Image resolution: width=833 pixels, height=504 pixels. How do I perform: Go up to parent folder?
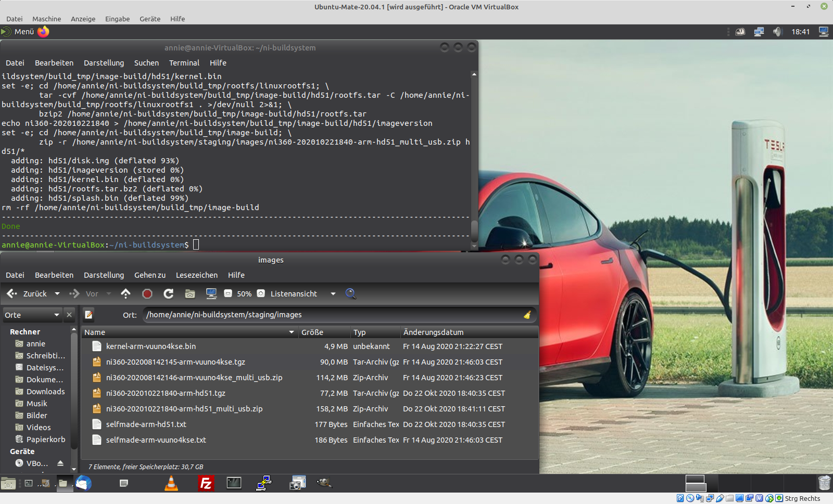pyautogui.click(x=125, y=294)
